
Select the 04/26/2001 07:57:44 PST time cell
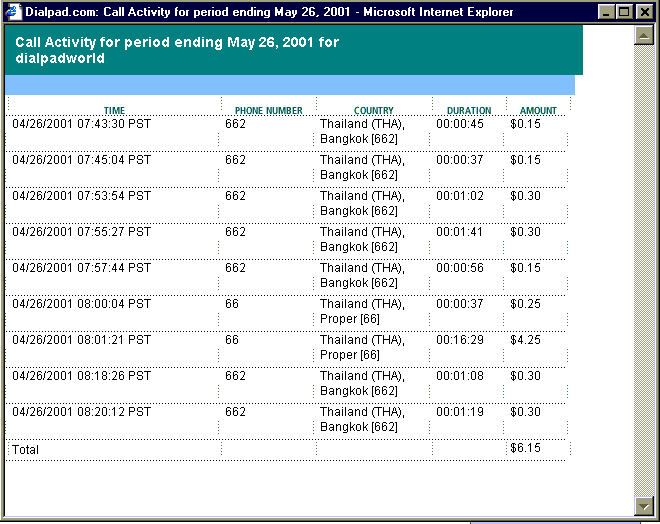click(81, 268)
